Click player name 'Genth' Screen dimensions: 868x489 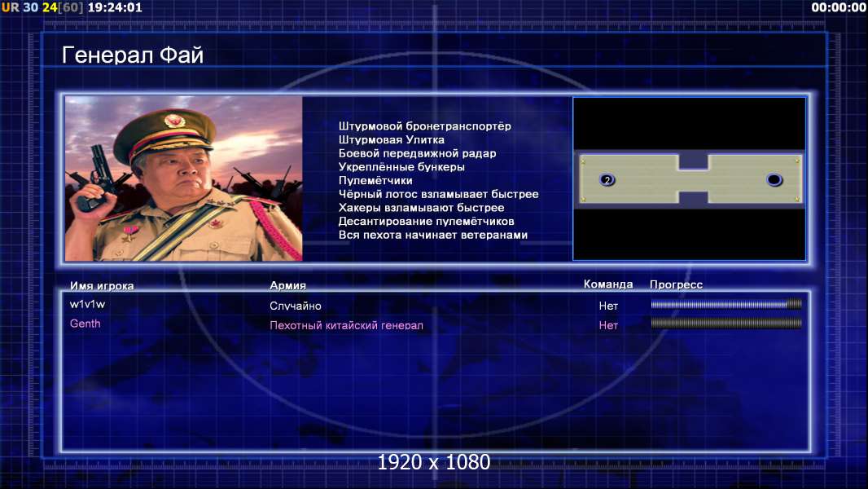tap(85, 324)
